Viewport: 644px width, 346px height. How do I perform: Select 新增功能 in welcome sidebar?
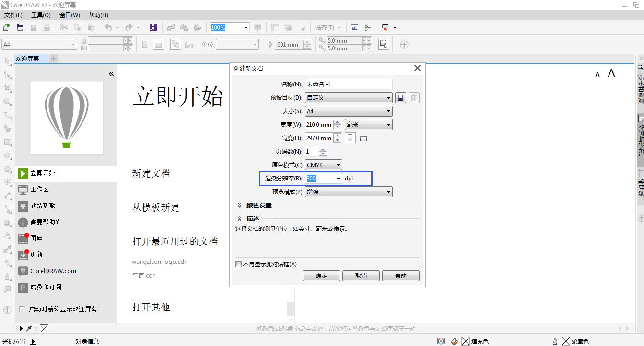tap(66, 206)
